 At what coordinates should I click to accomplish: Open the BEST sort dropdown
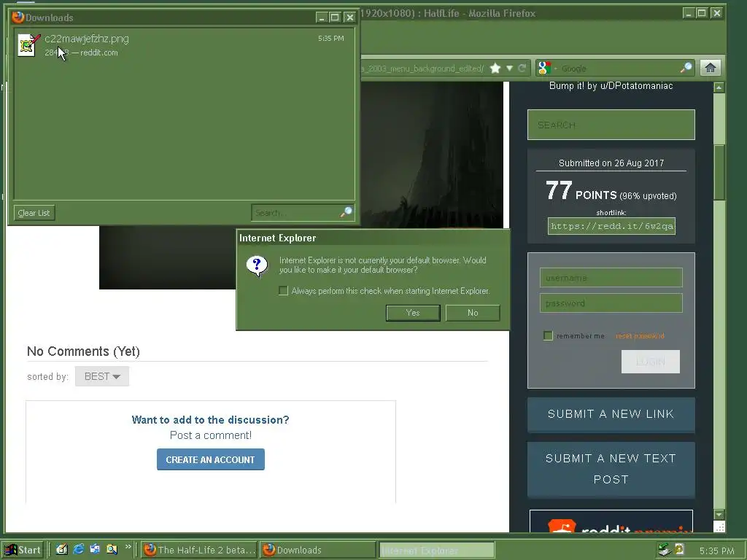(102, 376)
